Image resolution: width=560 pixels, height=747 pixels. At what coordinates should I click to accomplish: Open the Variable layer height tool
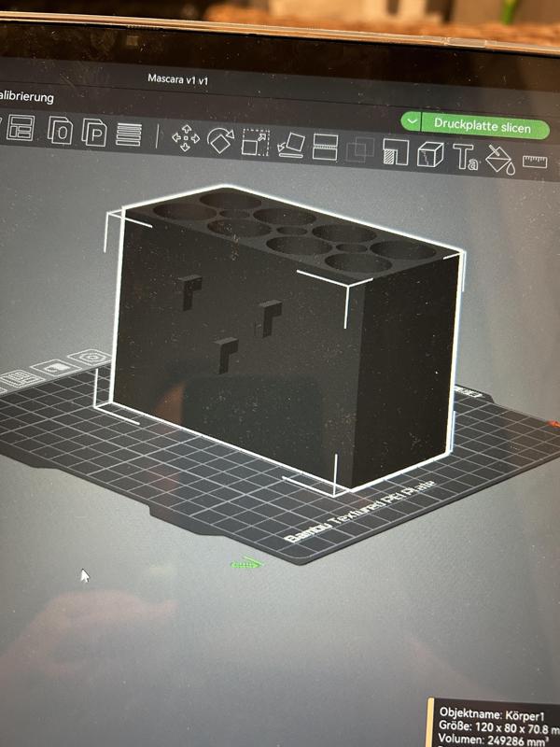[x=129, y=134]
